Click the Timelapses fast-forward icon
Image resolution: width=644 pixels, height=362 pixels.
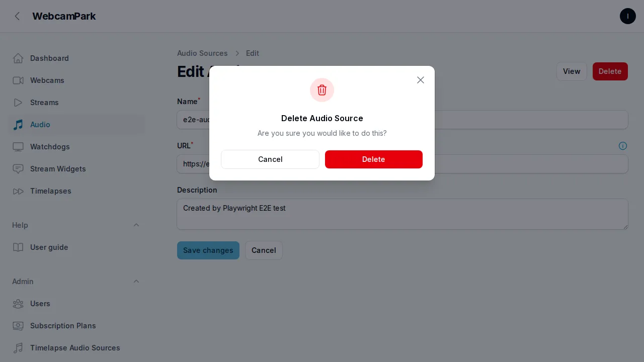(x=18, y=191)
